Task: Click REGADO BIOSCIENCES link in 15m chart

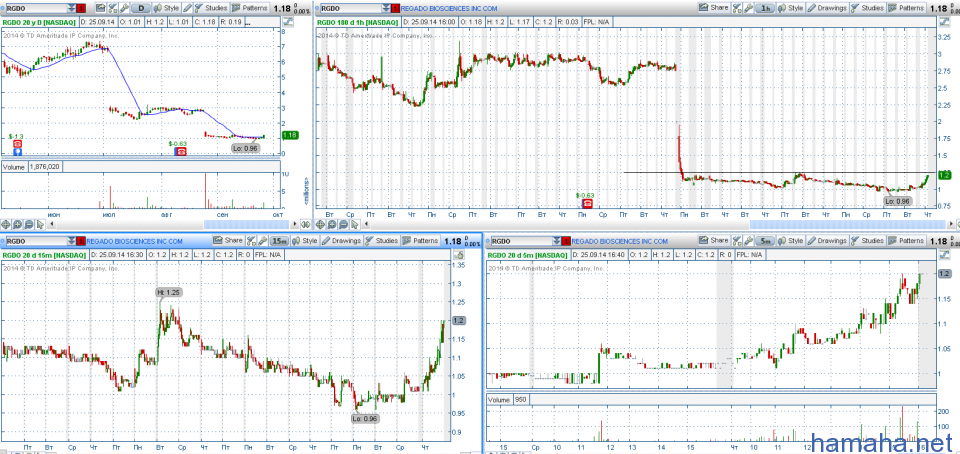Action: pos(135,241)
